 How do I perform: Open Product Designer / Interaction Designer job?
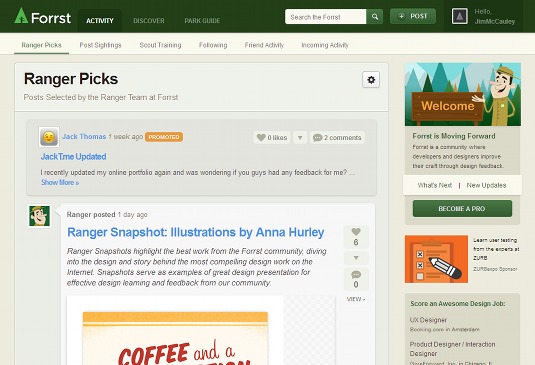tap(452, 349)
